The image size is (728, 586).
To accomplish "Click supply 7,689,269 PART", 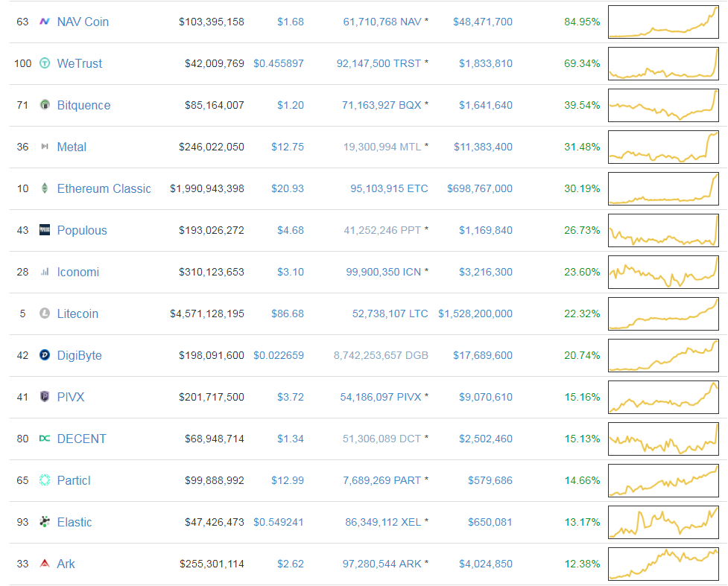I will (382, 481).
